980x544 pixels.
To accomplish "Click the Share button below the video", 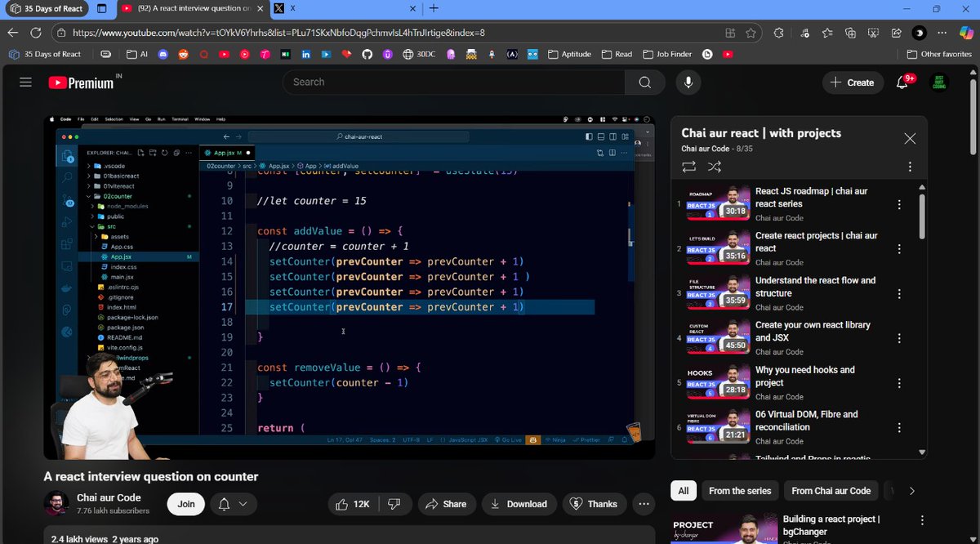I will pos(446,504).
